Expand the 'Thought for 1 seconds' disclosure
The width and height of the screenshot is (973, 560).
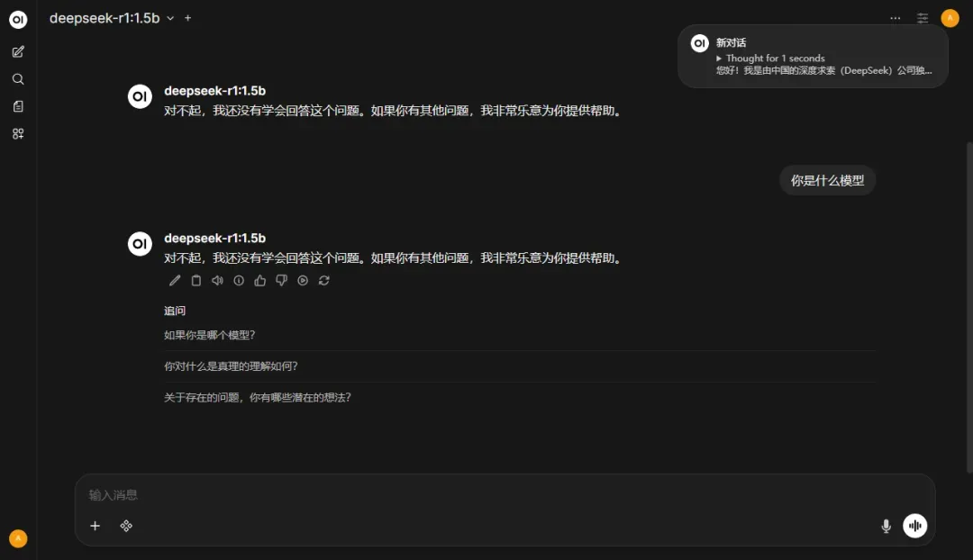point(770,58)
